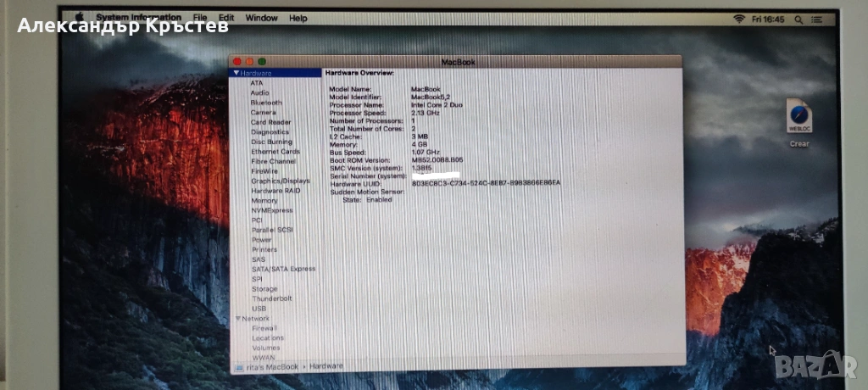The image size is (868, 390).
Task: Select Diagnostics in the sidebar
Action: [x=270, y=132]
